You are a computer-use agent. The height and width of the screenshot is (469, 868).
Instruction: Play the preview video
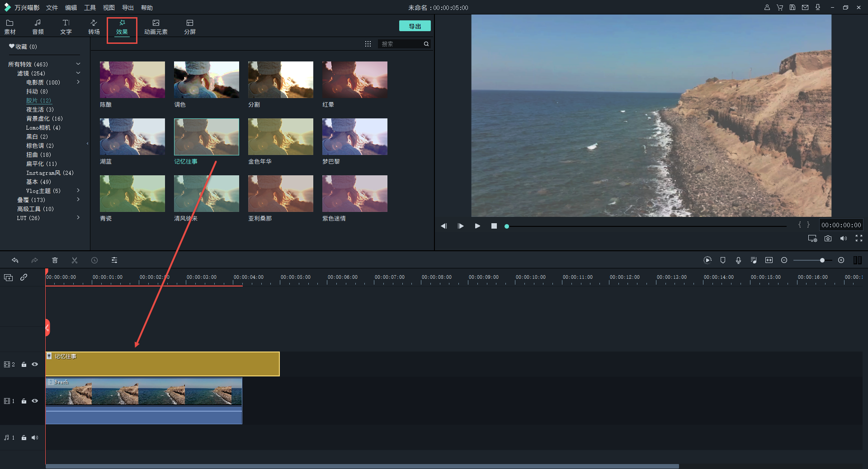477,226
